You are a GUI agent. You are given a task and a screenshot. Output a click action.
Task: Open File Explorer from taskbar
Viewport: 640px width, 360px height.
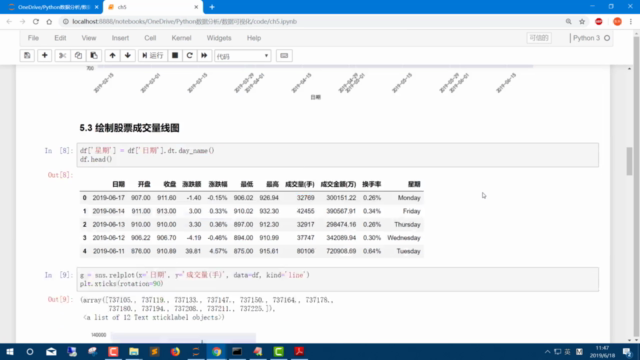[x=134, y=351]
